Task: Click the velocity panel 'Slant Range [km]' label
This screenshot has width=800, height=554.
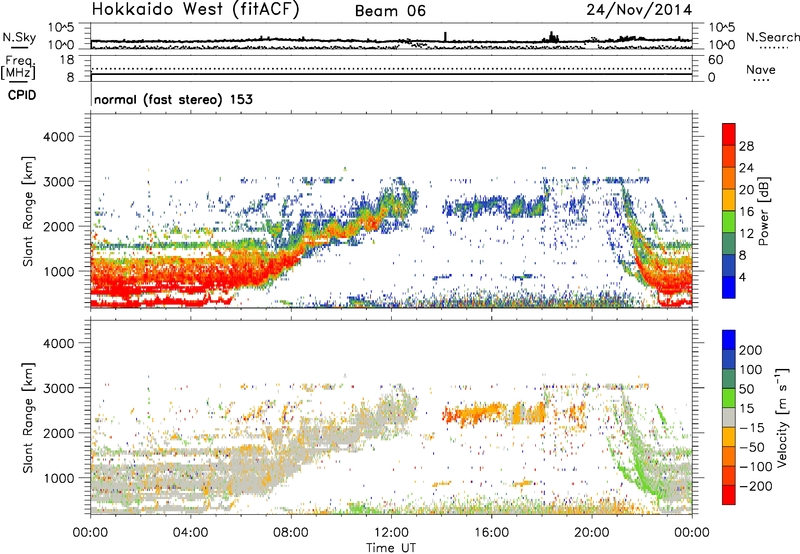Action: [x=28, y=418]
